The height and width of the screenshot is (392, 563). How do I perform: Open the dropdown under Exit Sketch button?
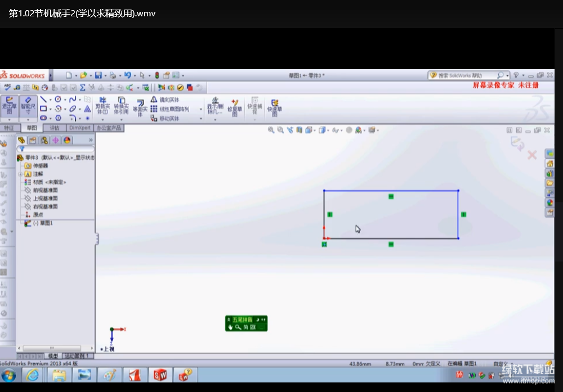pos(10,120)
